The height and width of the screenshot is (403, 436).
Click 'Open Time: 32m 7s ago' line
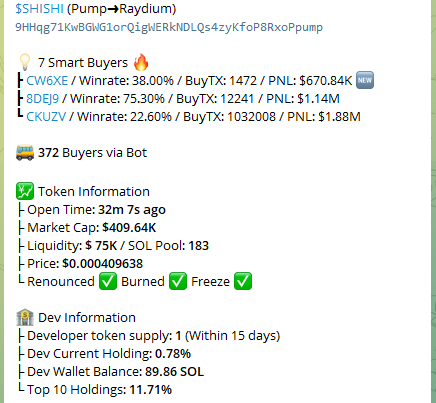[x=96, y=210]
